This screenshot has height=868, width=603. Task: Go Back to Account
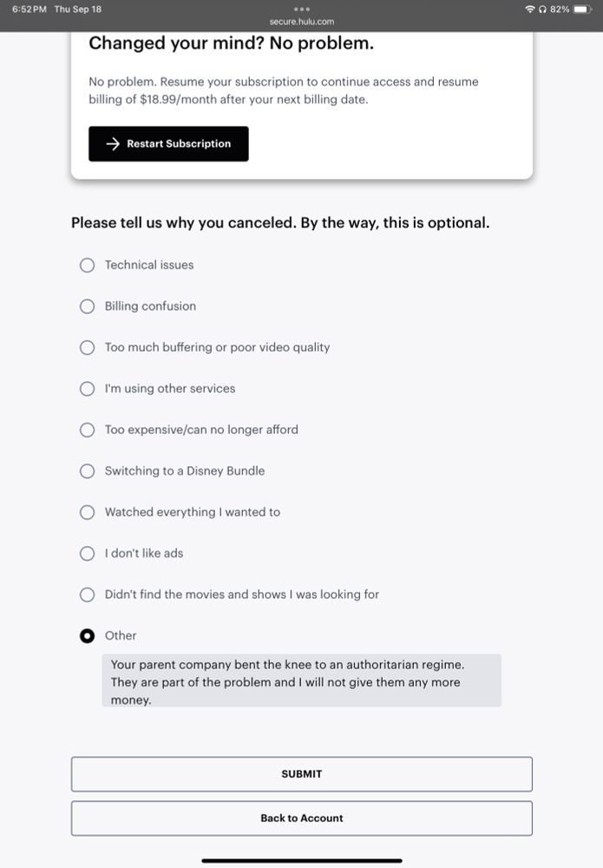301,819
